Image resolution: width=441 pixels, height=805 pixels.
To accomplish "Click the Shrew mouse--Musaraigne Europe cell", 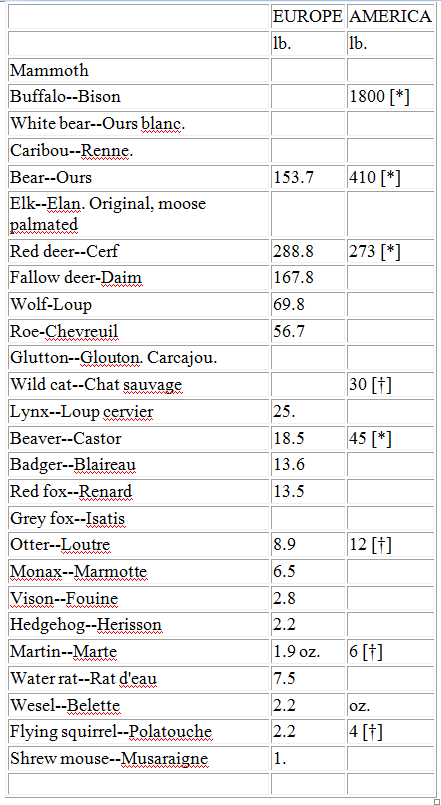I will [309, 759].
